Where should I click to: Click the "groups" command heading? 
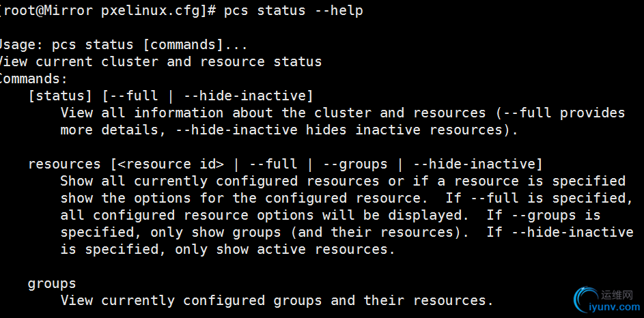tap(52, 284)
